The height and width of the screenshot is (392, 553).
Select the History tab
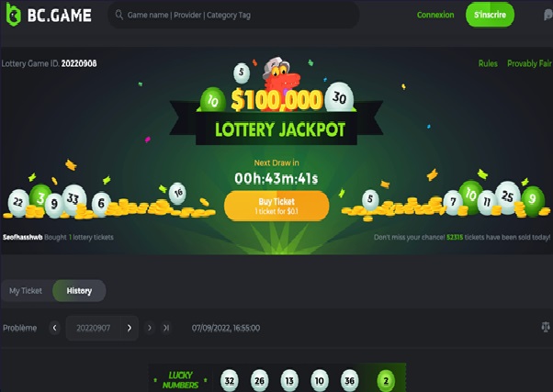[79, 291]
